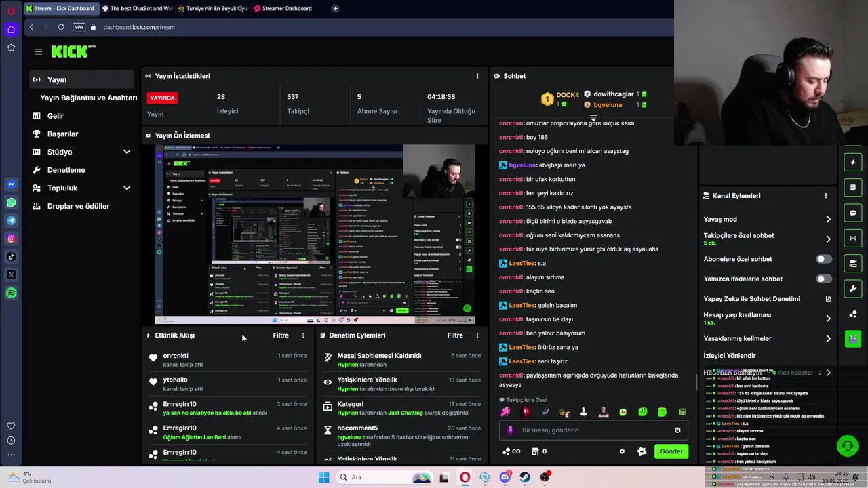
Task: Open Etkinlik Akışı panel options menu
Action: tap(303, 335)
